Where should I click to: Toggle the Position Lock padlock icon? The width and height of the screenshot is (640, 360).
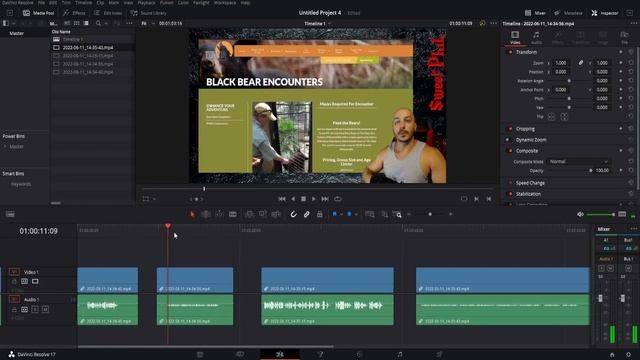tap(320, 214)
